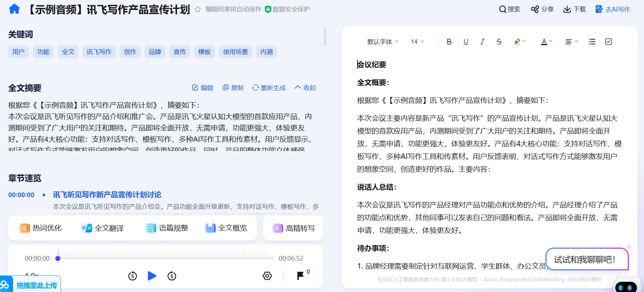Open the AI assistant robot avatar
Image resolution: width=644 pixels, height=292 pixels.
coord(626,285)
